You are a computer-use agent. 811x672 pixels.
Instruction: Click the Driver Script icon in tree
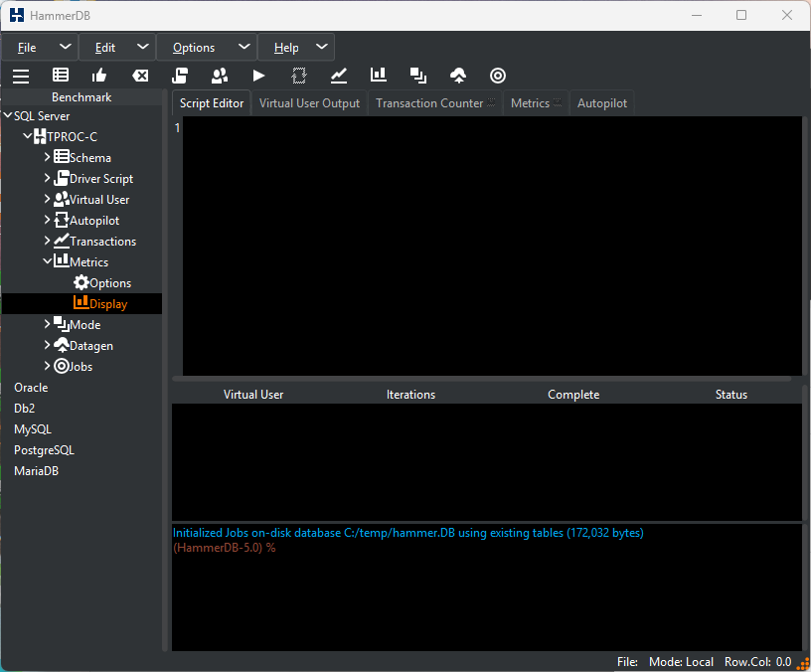point(62,178)
